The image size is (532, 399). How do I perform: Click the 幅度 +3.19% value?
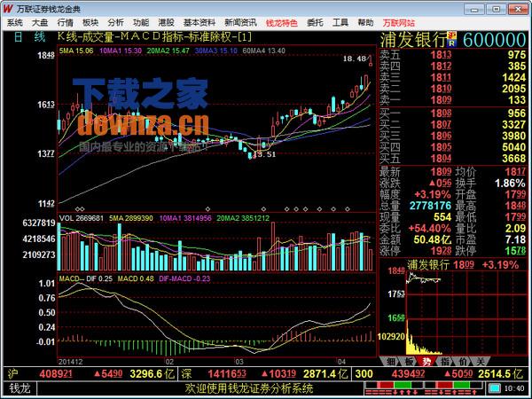tap(433, 194)
